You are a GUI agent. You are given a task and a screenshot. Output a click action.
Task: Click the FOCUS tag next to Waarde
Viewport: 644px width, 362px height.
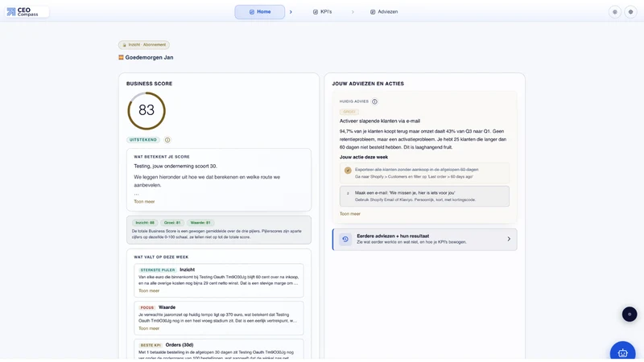tap(147, 307)
